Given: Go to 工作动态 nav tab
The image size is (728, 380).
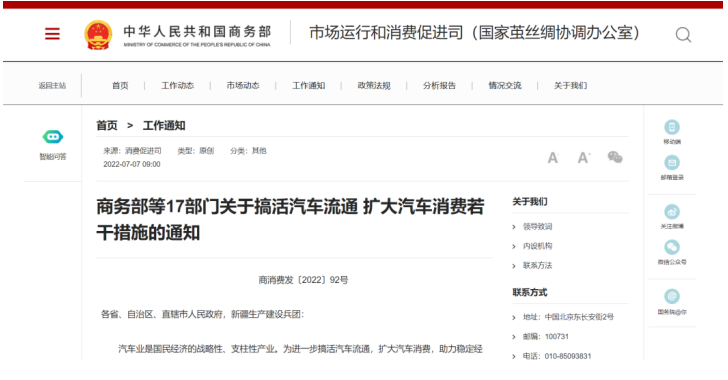Looking at the screenshot, I should tap(177, 85).
